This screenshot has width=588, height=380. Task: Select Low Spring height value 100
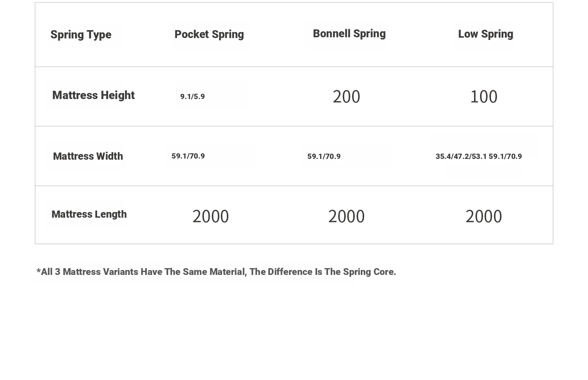(484, 96)
